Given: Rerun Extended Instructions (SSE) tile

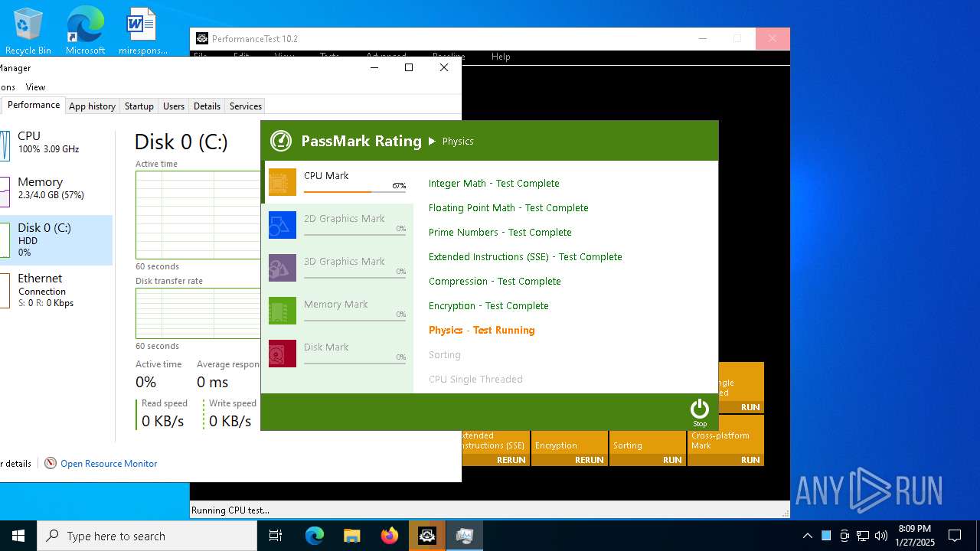Looking at the screenshot, I should (495, 448).
